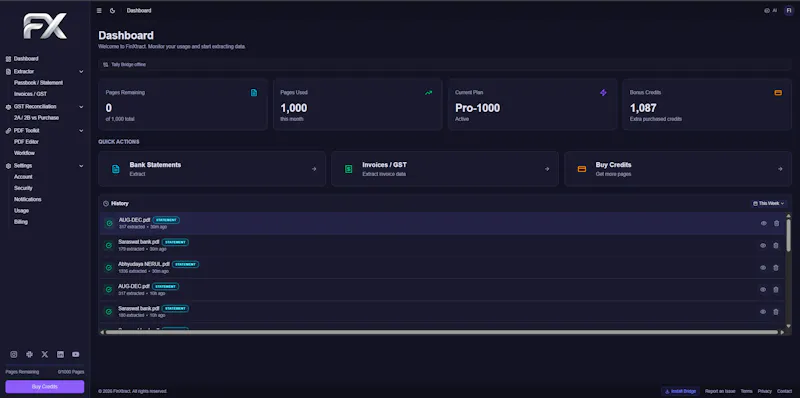
Task: View the first AUG-DEC.pdf with eye icon
Action: coord(764,223)
